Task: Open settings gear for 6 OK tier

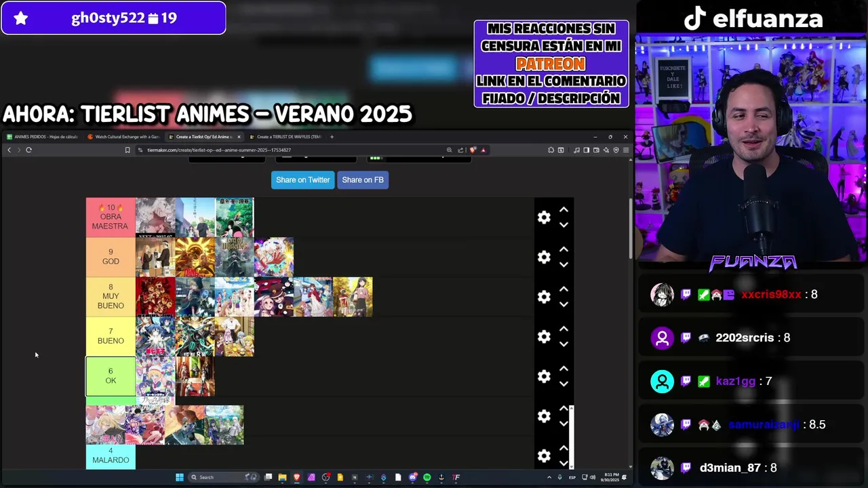Action: [x=544, y=376]
